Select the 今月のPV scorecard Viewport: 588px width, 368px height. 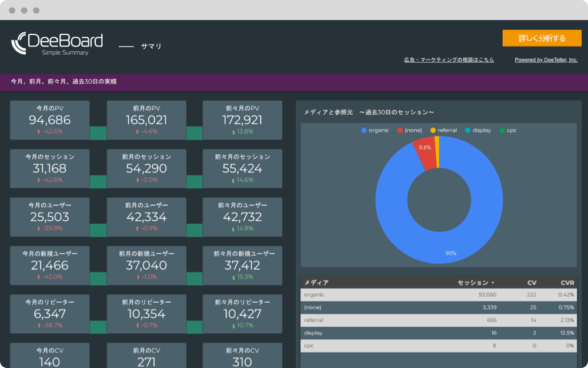[50, 120]
